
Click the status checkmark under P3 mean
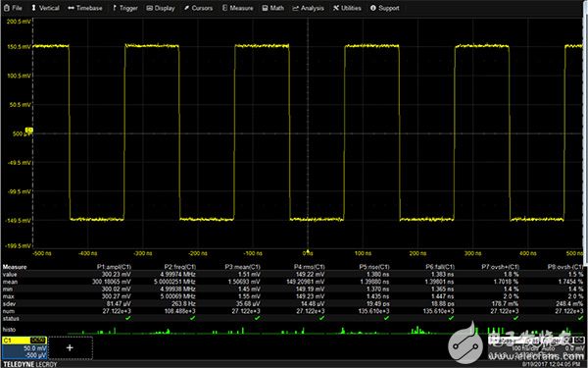257,318
